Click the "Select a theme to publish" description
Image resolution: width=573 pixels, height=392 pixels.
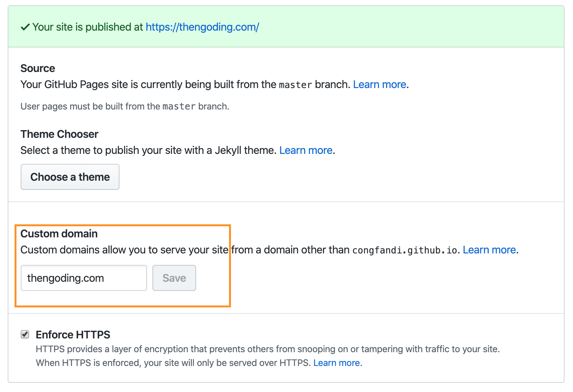click(x=148, y=150)
